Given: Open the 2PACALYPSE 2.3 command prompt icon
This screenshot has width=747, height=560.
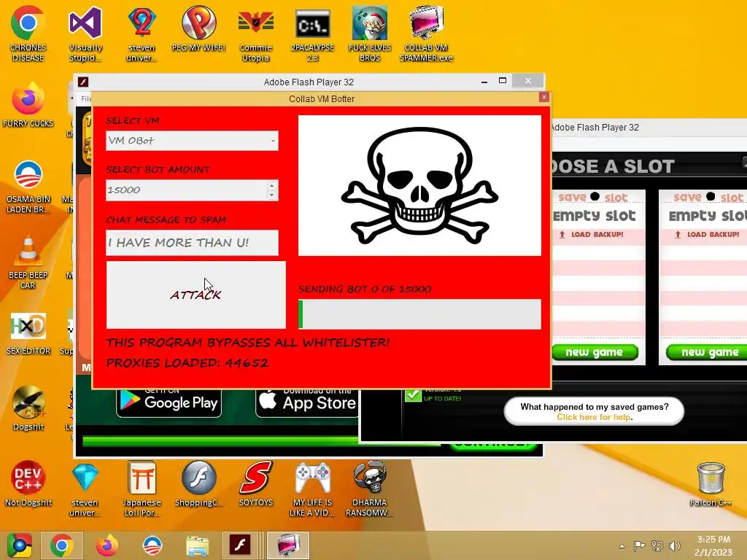Looking at the screenshot, I should tap(312, 34).
